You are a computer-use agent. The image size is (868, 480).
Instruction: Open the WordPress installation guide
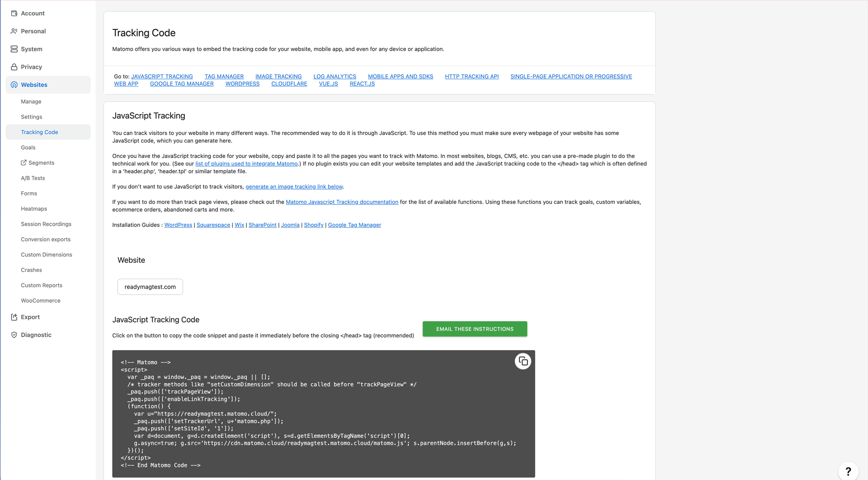click(x=178, y=225)
